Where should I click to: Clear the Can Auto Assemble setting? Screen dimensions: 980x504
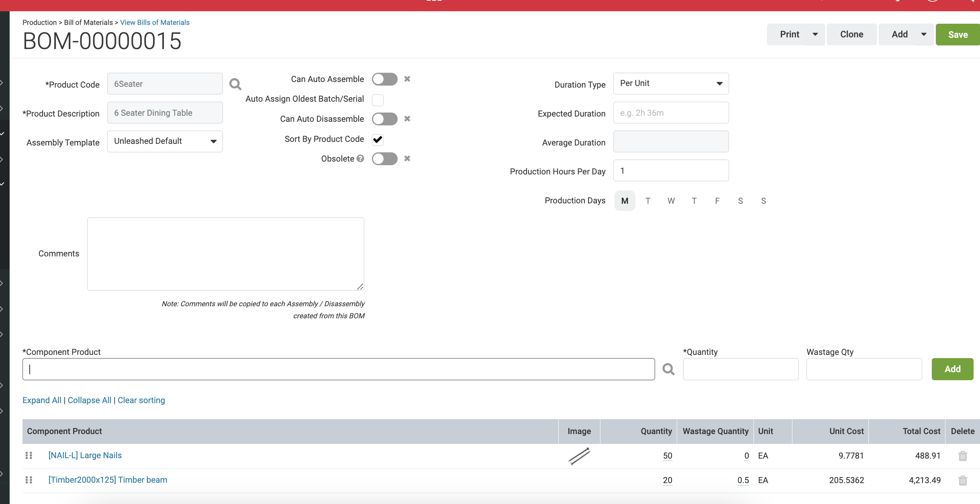click(x=407, y=79)
